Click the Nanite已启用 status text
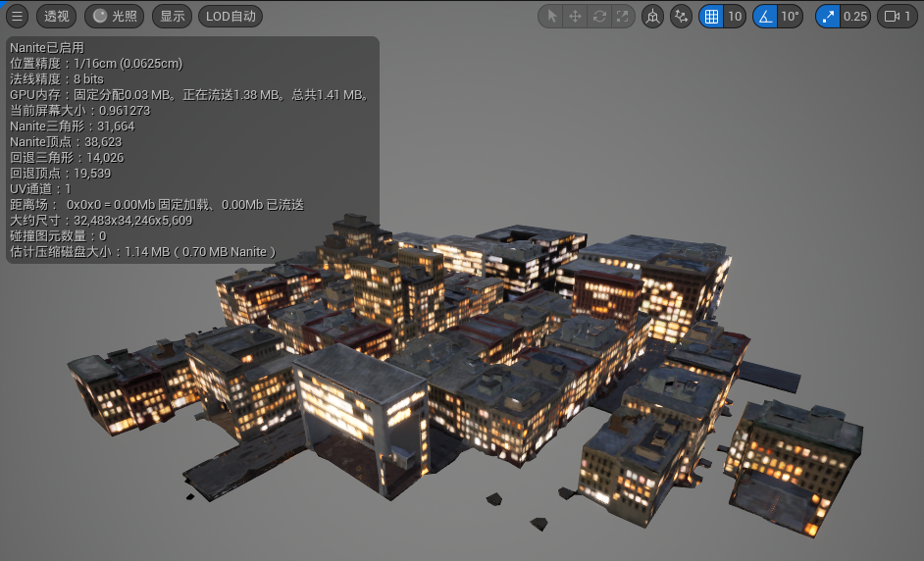This screenshot has width=924, height=561. click(x=47, y=48)
